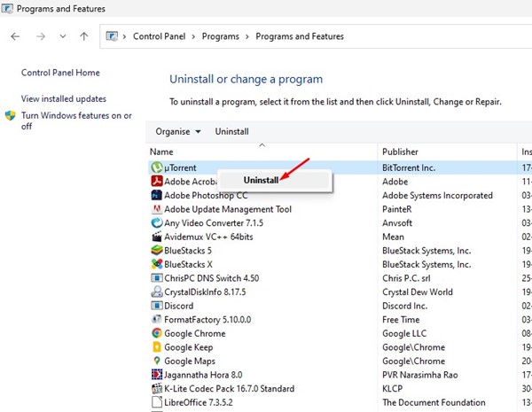Image resolution: width=532 pixels, height=412 pixels.
Task: Click the LibreOffice document icon
Action: pyautogui.click(x=157, y=402)
